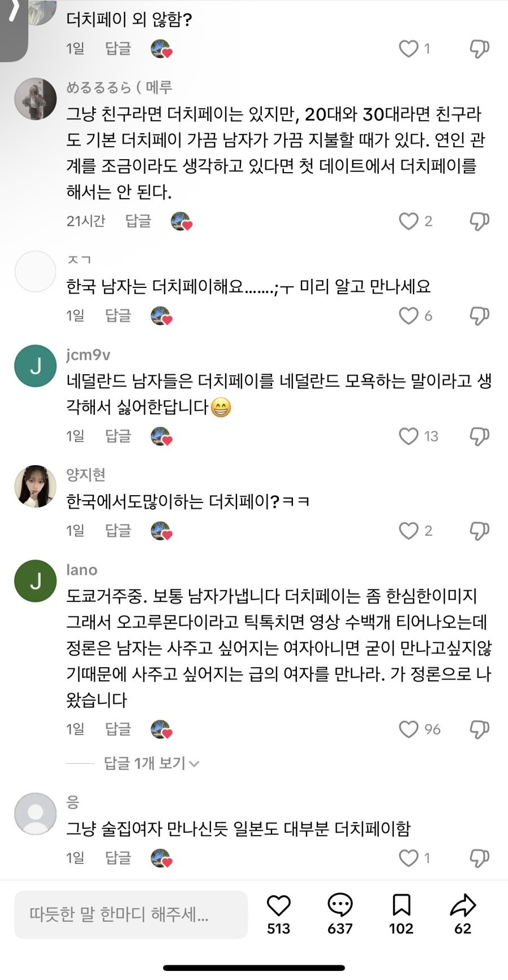The image size is (508, 980).
Task: Tap creator-liked badge on 응's comment
Action: coord(161,858)
